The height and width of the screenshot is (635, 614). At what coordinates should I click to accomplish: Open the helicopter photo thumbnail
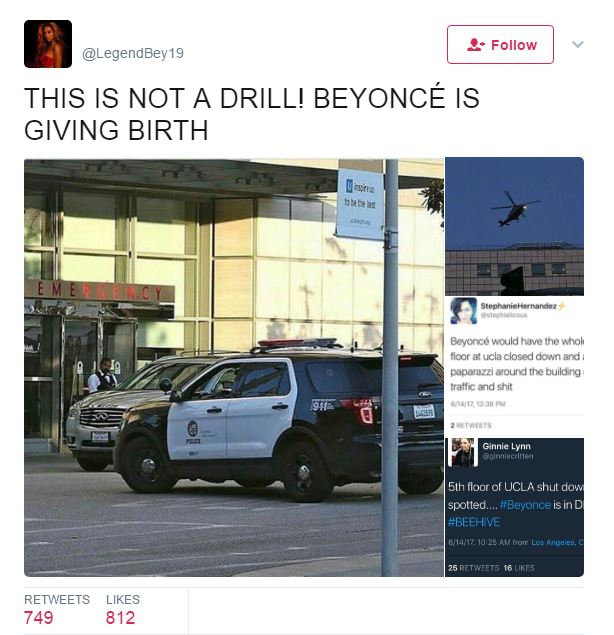click(x=514, y=226)
